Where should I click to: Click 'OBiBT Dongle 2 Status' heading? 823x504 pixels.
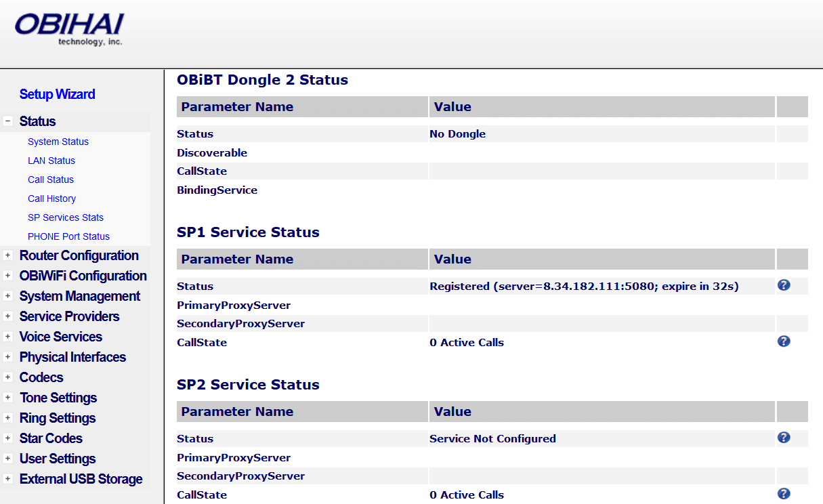262,80
